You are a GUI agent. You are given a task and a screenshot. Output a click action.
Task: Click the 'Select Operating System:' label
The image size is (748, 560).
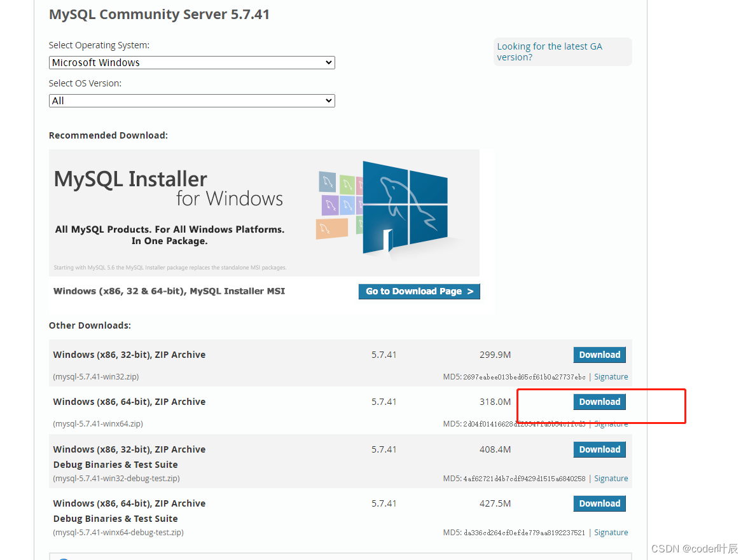(x=99, y=45)
